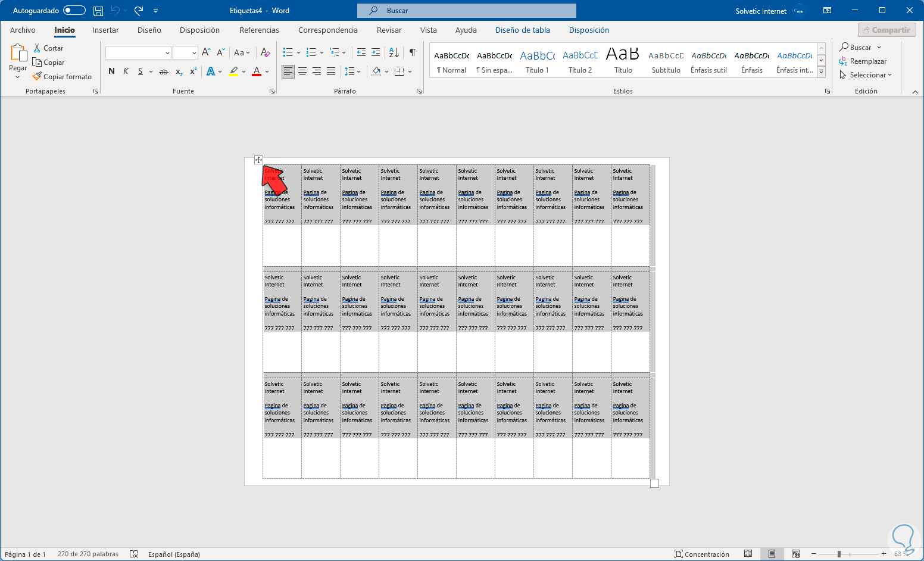Click the Format Painter brush icon
924x561 pixels.
tap(37, 76)
